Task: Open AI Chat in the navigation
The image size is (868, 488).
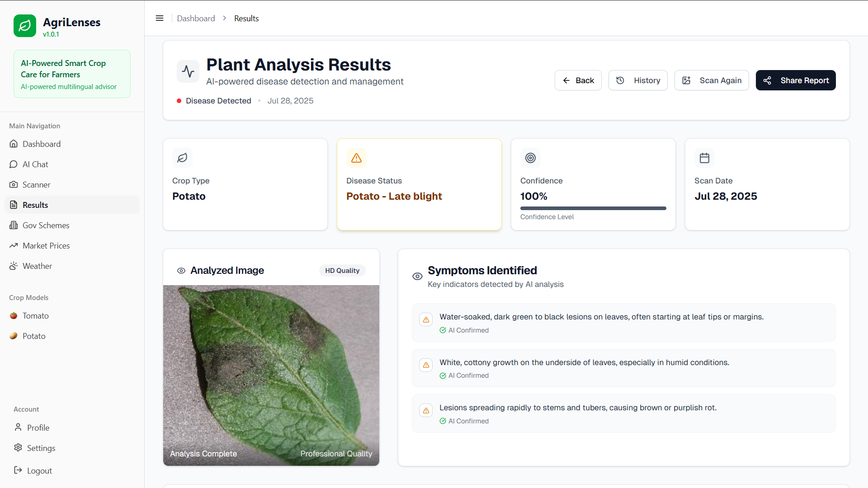Action: (x=72, y=164)
